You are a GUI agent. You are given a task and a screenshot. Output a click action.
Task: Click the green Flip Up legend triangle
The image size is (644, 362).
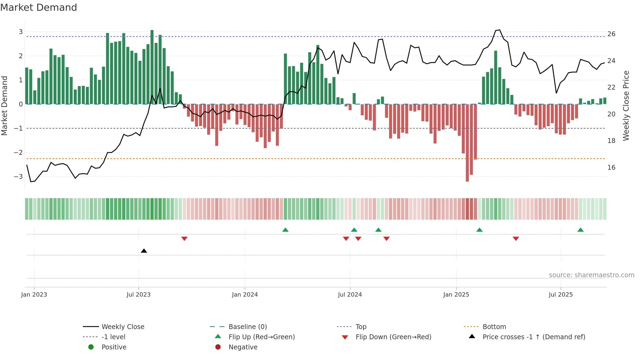218,336
